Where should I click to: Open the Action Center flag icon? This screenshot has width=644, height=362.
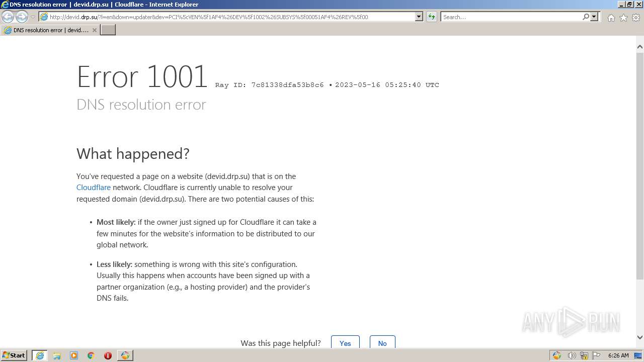[x=596, y=355]
